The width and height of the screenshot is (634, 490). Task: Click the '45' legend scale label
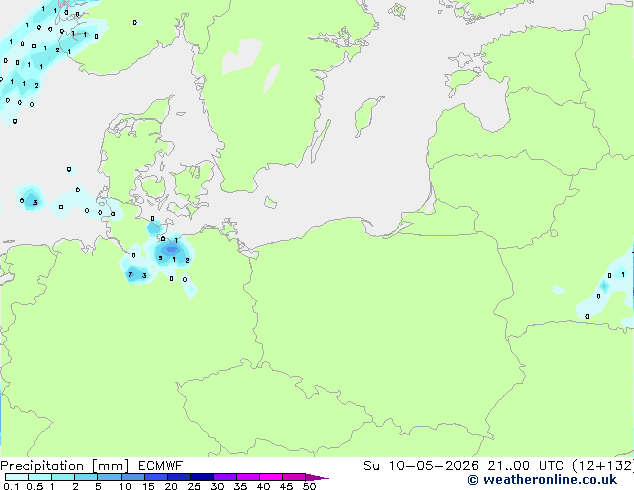coord(286,486)
